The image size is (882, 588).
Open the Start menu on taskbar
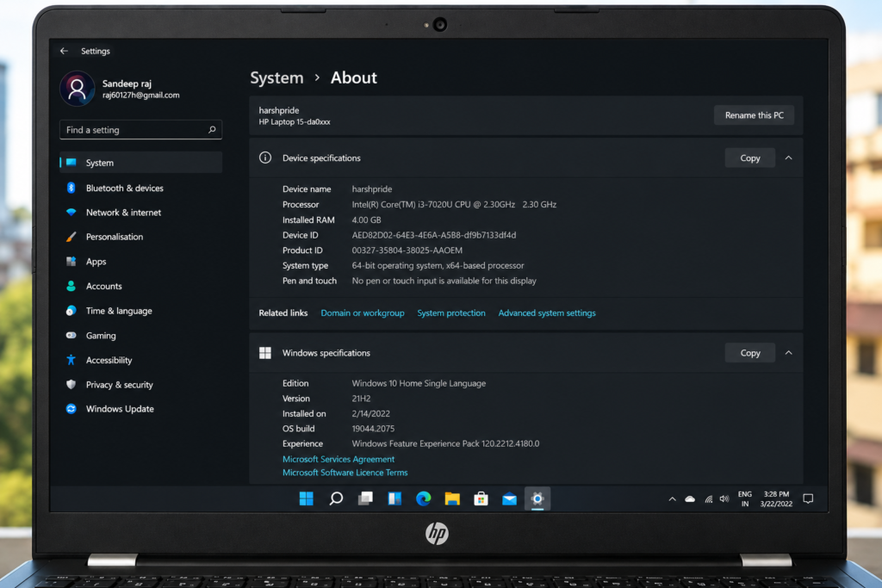[x=306, y=498]
